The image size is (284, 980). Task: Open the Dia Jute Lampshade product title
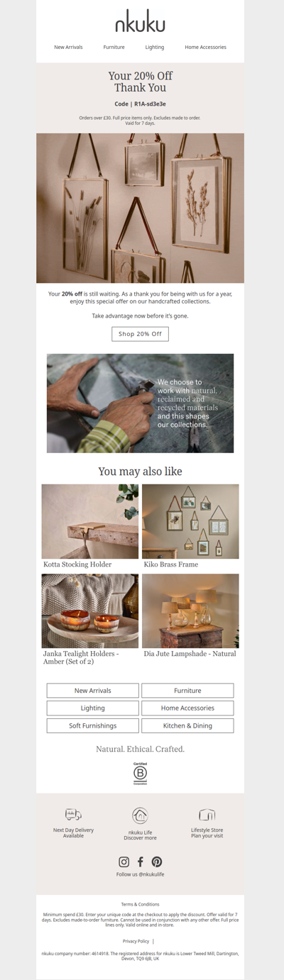tap(190, 654)
